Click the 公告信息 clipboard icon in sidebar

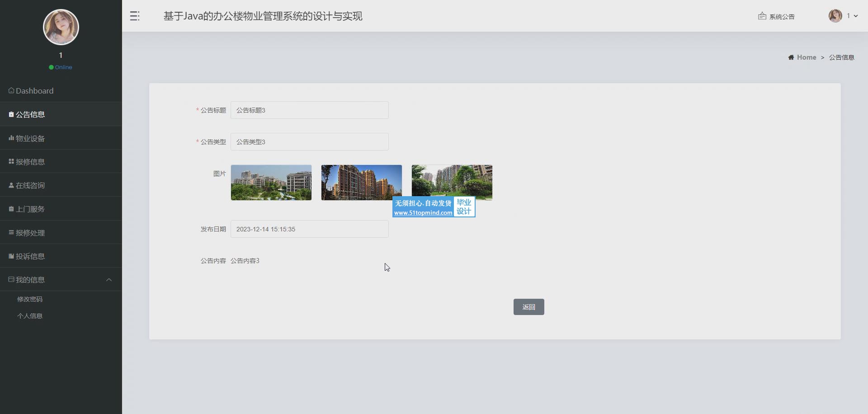tap(11, 114)
